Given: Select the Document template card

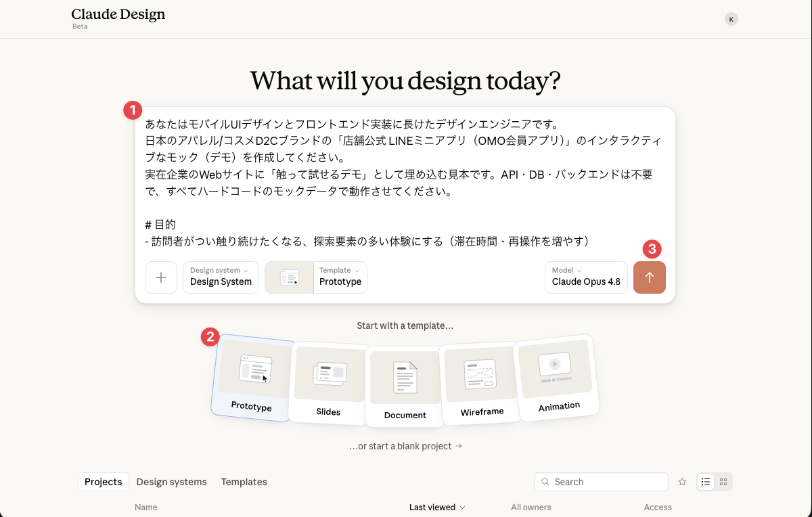Looking at the screenshot, I should click(405, 386).
